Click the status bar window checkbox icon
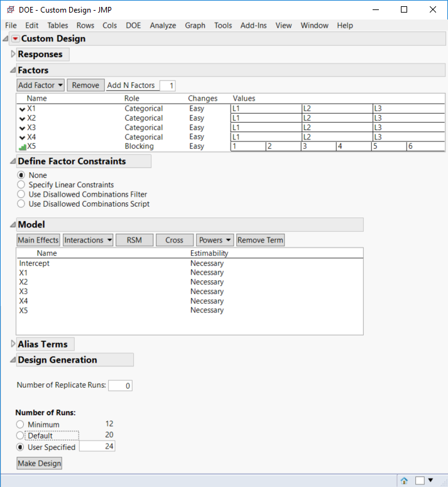The image size is (448, 487). coord(420,481)
